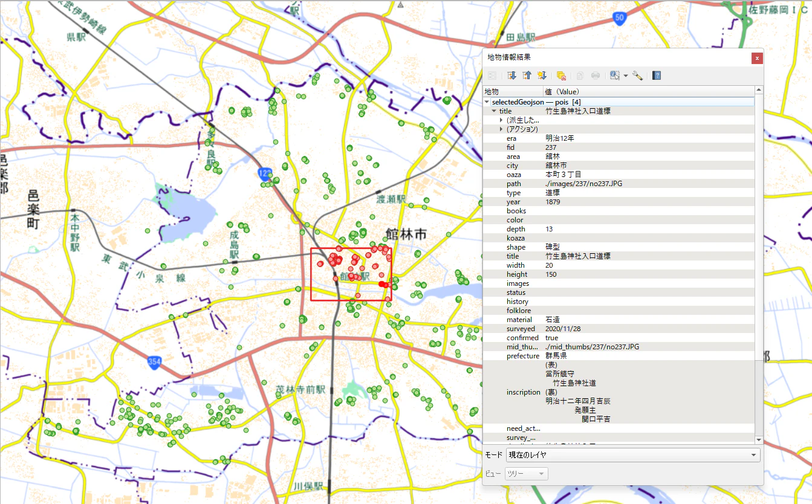Select the width row 20
This screenshot has height=504, width=812.
[619, 265]
